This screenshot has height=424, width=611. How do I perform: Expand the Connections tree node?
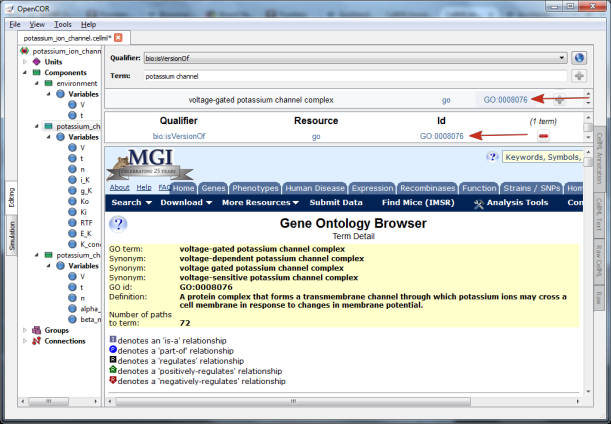point(25,341)
